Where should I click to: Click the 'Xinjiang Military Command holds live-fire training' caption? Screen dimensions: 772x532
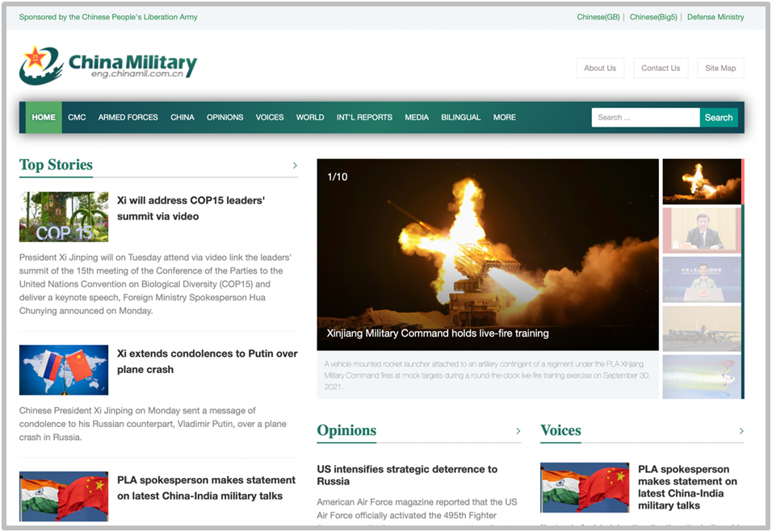pos(438,333)
